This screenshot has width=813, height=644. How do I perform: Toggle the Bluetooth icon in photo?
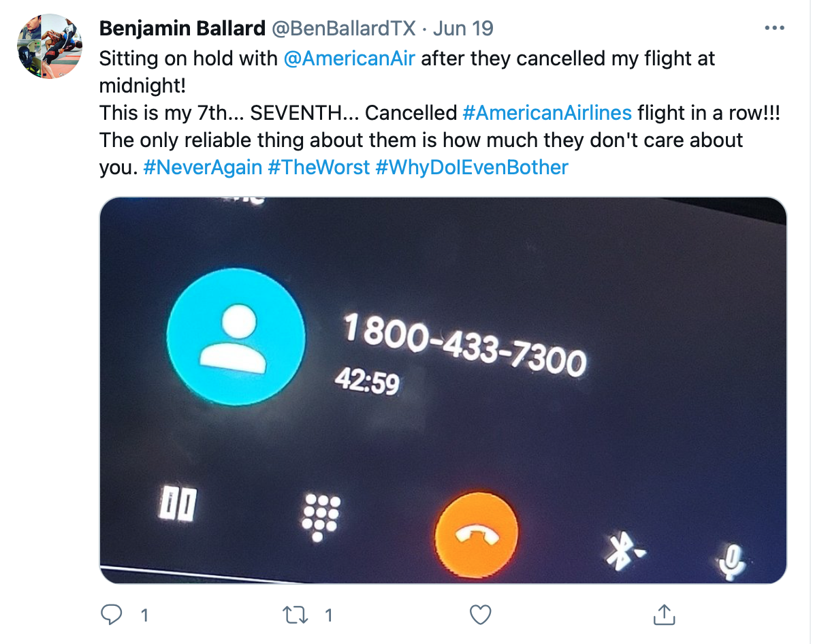coord(624,551)
